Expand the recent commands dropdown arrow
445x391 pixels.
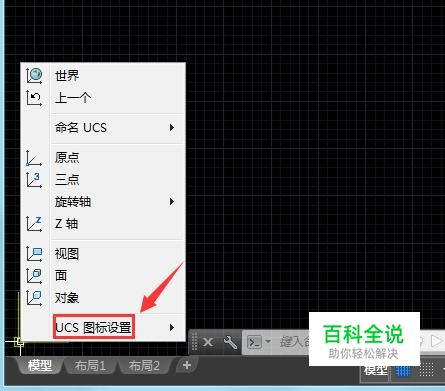click(268, 341)
